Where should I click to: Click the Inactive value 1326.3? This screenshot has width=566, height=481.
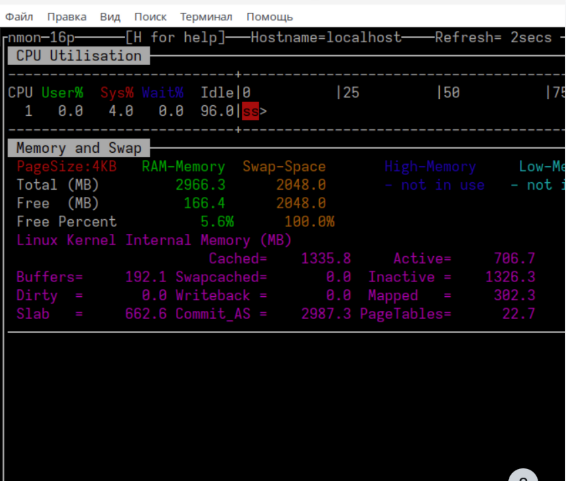(510, 277)
